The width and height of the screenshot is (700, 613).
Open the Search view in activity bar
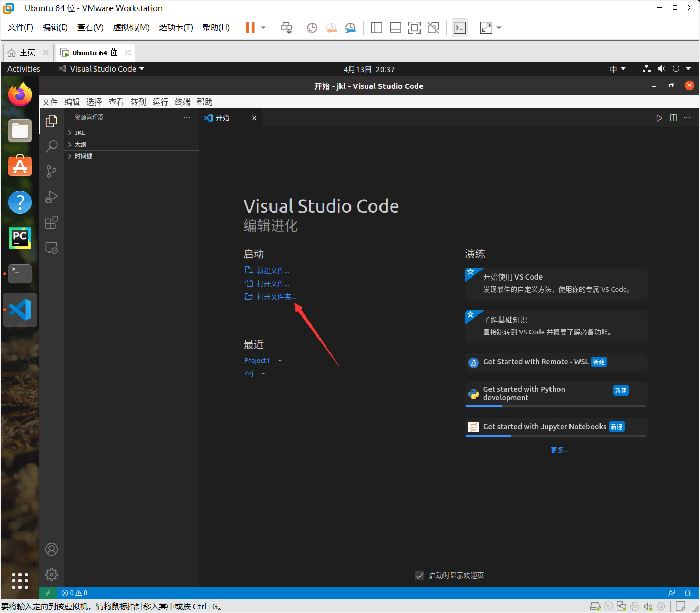pyautogui.click(x=52, y=146)
